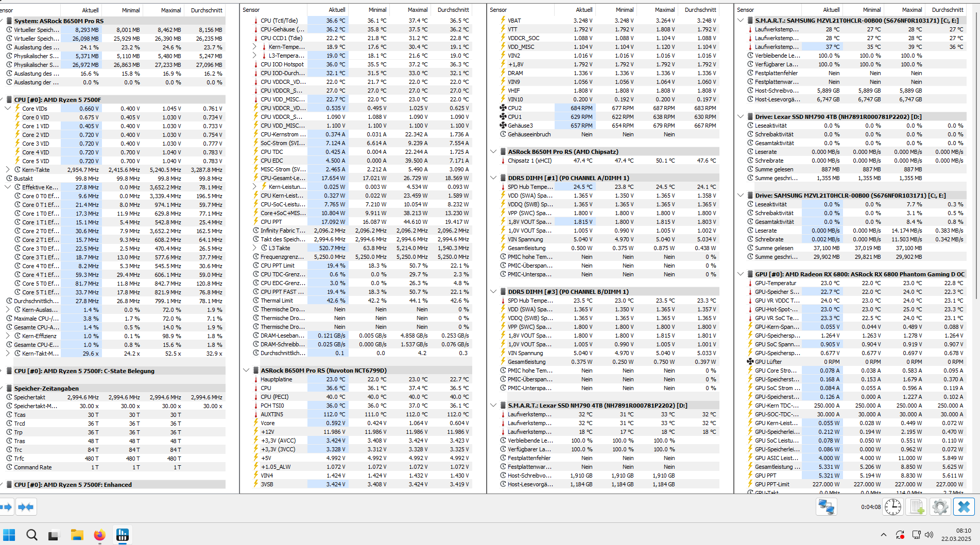Click the HWiNFO taskbar icon
The image size is (980, 545).
coord(123,535)
